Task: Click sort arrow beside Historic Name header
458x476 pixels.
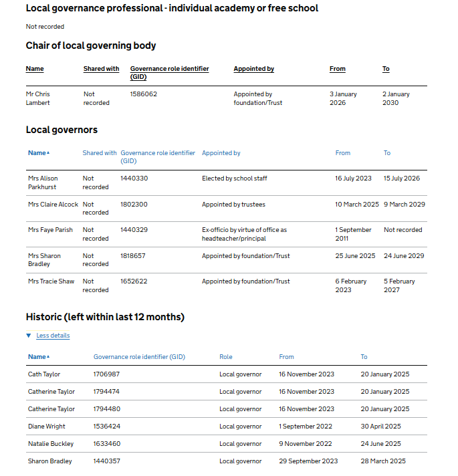Action: pyautogui.click(x=48, y=357)
